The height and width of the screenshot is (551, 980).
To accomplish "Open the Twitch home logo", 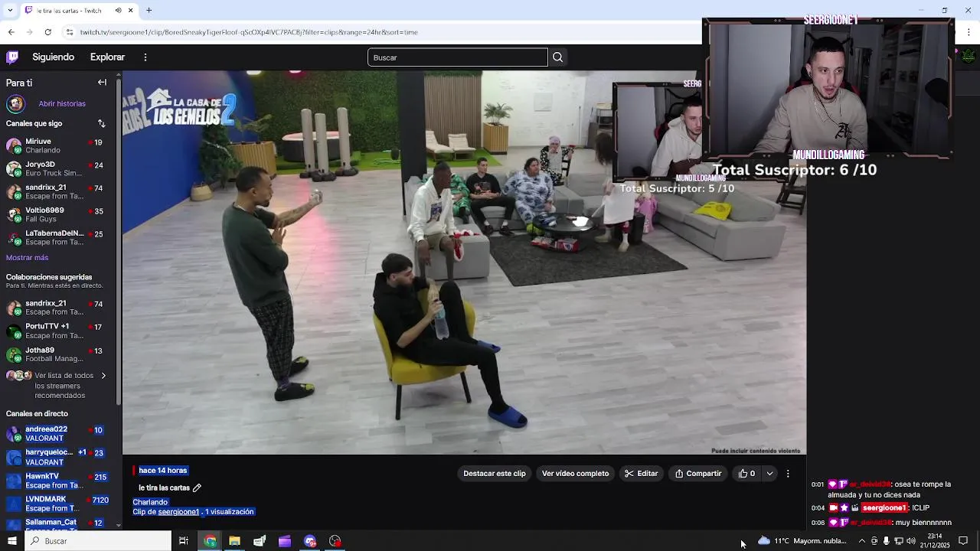I will pos(12,57).
